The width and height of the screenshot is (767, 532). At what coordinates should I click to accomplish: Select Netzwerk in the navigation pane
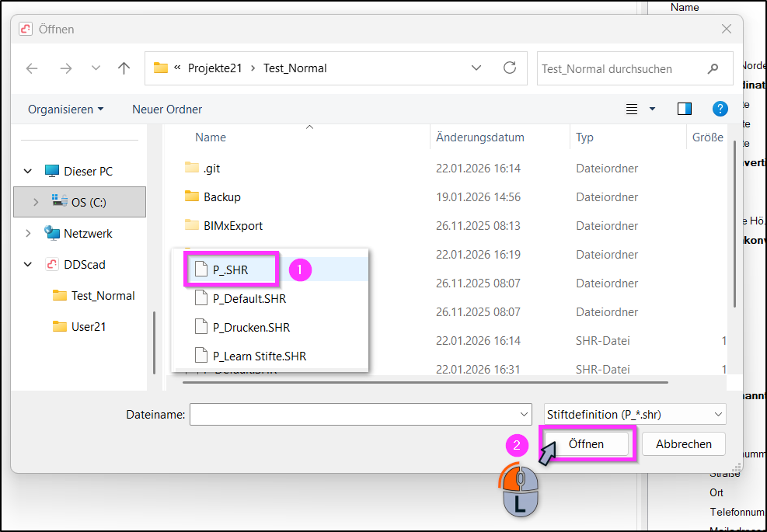click(78, 233)
